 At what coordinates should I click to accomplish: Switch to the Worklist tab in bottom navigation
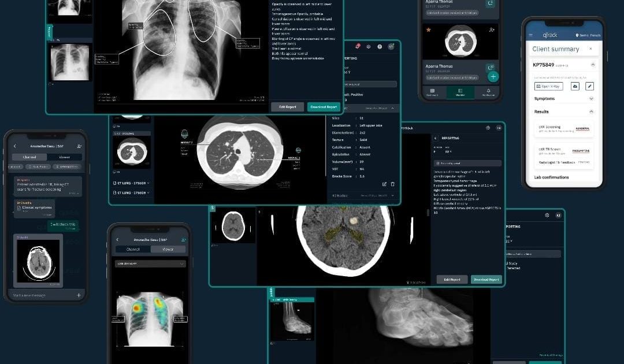pyautogui.click(x=460, y=92)
